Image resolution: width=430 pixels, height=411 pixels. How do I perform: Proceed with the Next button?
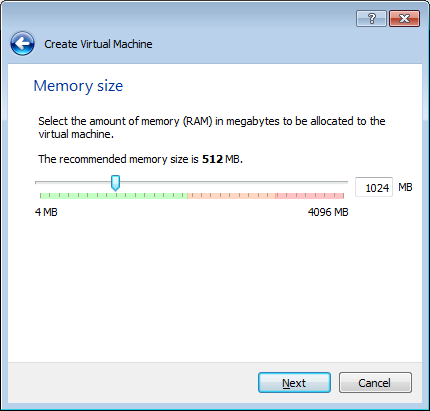coord(294,383)
